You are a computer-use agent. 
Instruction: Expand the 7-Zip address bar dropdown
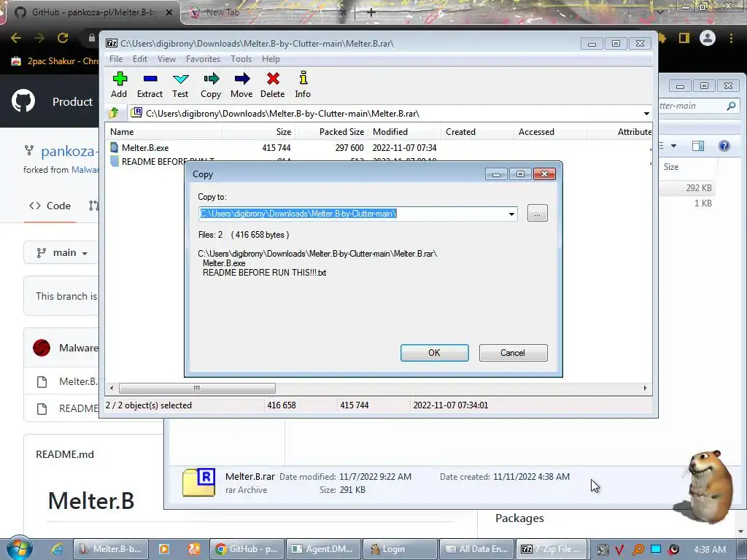[x=646, y=113]
